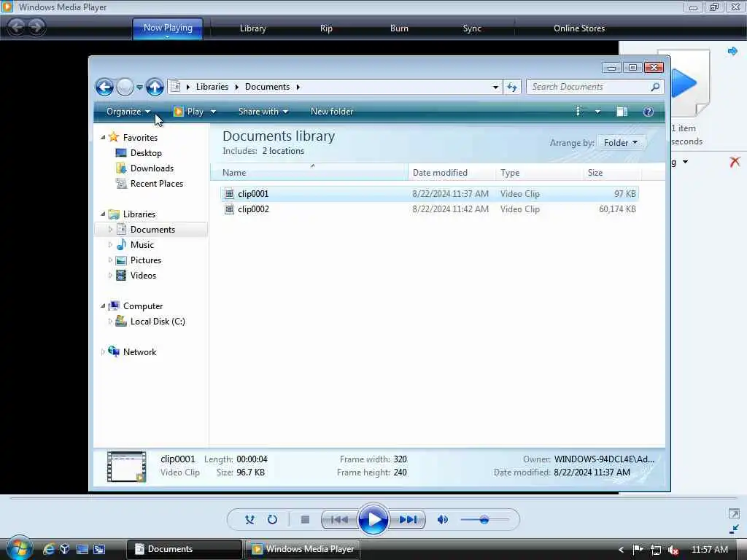This screenshot has width=747, height=560.
Task: Open Arrange by Folder dropdown
Action: point(620,143)
